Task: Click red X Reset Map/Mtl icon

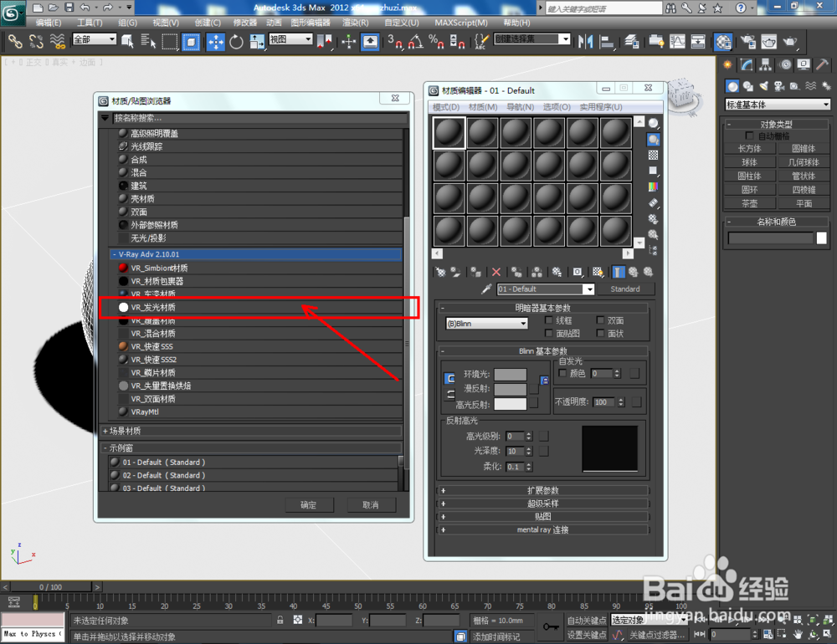Action: pyautogui.click(x=496, y=272)
